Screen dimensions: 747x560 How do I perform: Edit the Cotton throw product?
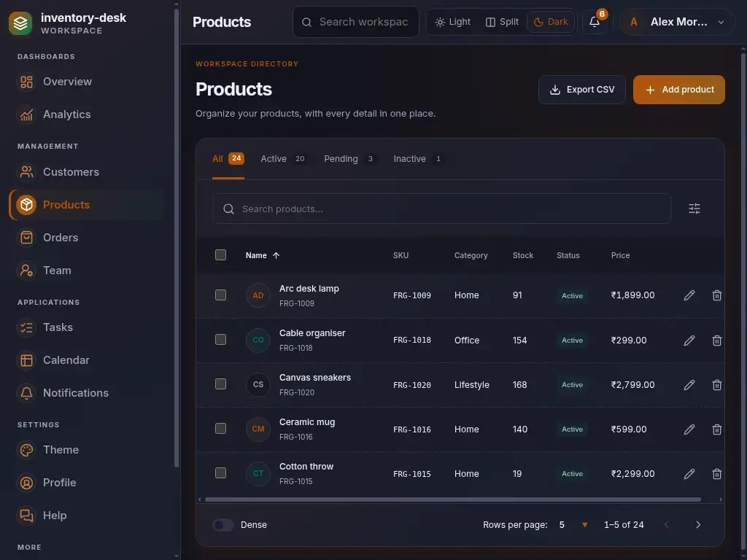point(689,474)
